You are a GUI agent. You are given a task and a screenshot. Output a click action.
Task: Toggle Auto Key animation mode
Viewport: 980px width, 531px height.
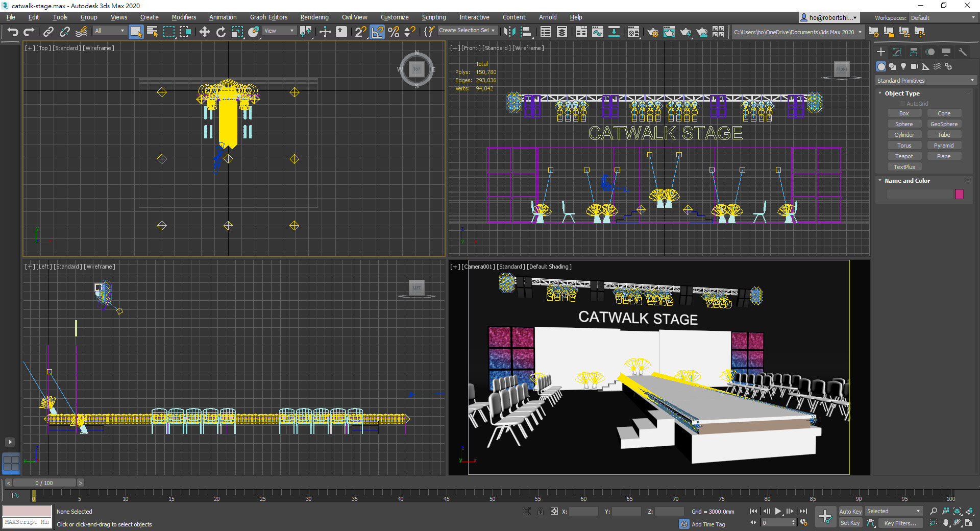pyautogui.click(x=850, y=512)
